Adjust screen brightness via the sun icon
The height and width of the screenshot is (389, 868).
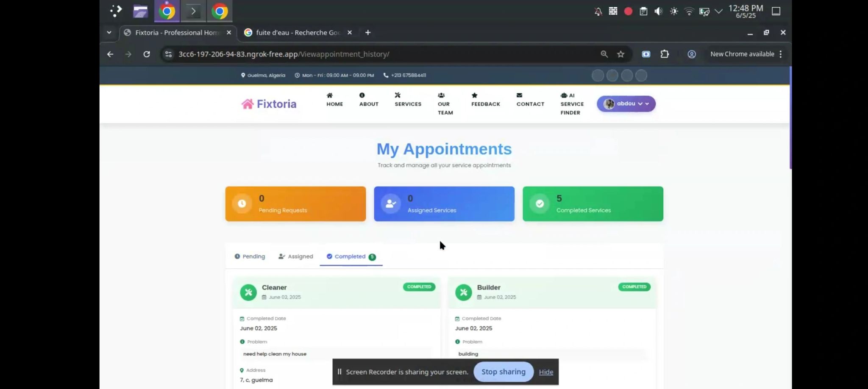673,11
